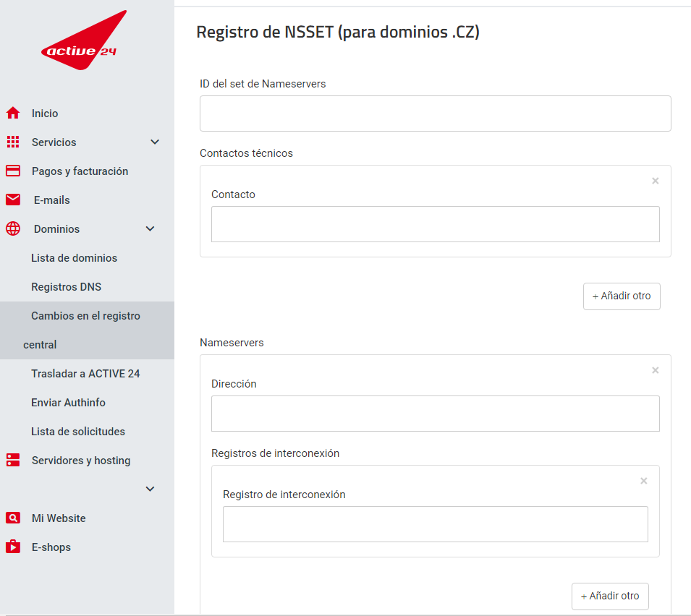Screen dimensions: 691x616
Task: Click the E-mails envelope icon
Action: point(13,200)
